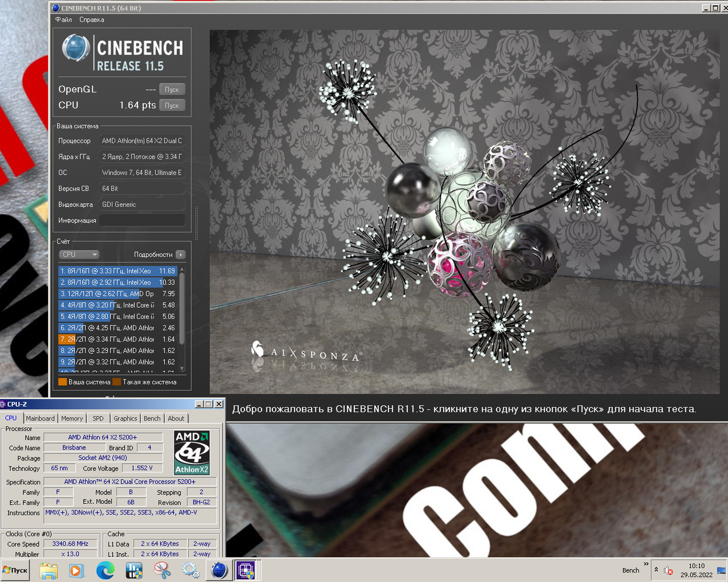728x582 pixels.
Task: Show hidden tray icons arrow
Action: point(656,570)
